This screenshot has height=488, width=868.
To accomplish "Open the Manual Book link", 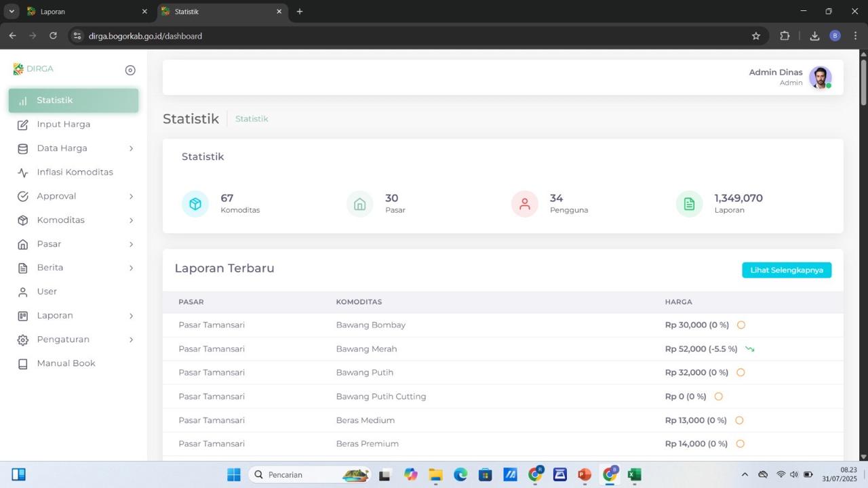I will click(x=66, y=363).
